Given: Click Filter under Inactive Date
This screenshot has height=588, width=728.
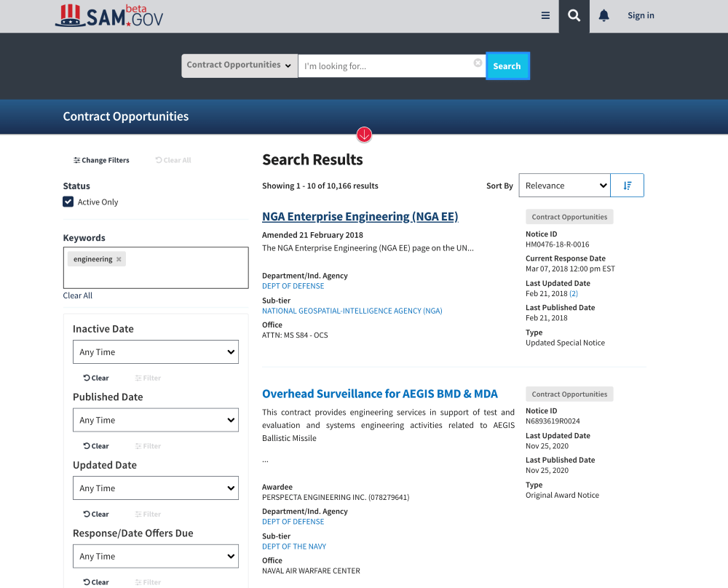Looking at the screenshot, I should [148, 378].
